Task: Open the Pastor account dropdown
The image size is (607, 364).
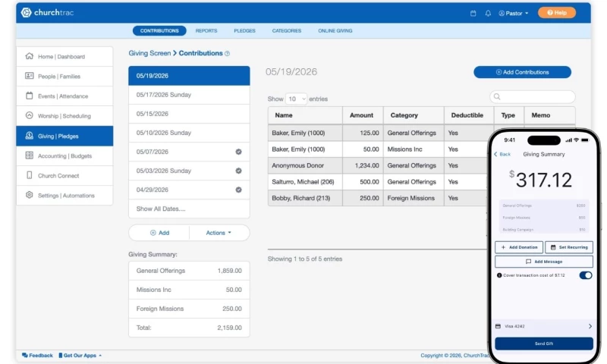Action: pos(514,13)
